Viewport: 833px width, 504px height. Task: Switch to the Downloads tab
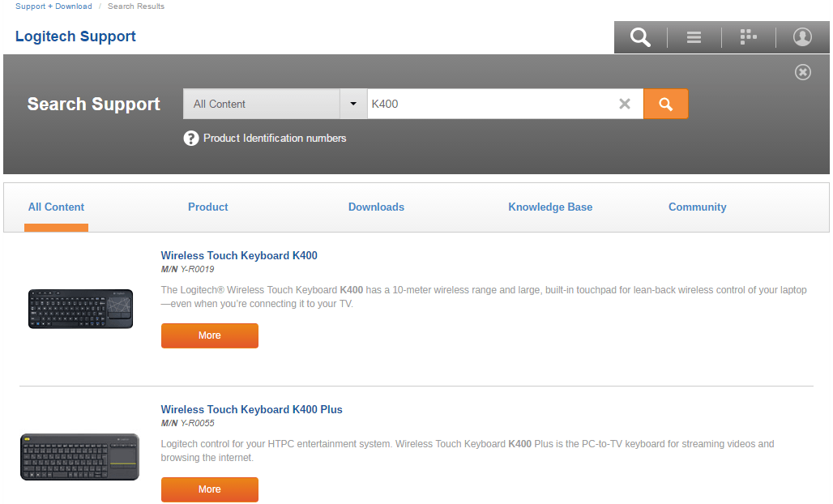[376, 207]
